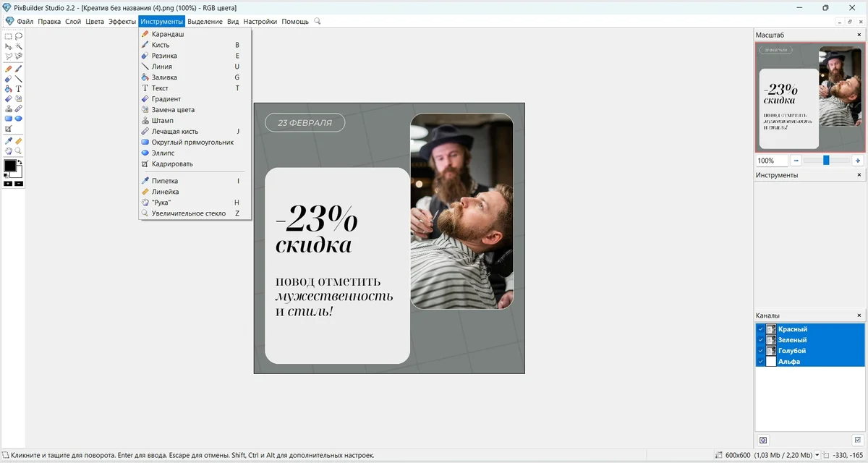The image size is (868, 463).
Task: Pick the Text tool icon in left toolbox
Action: pyautogui.click(x=19, y=88)
